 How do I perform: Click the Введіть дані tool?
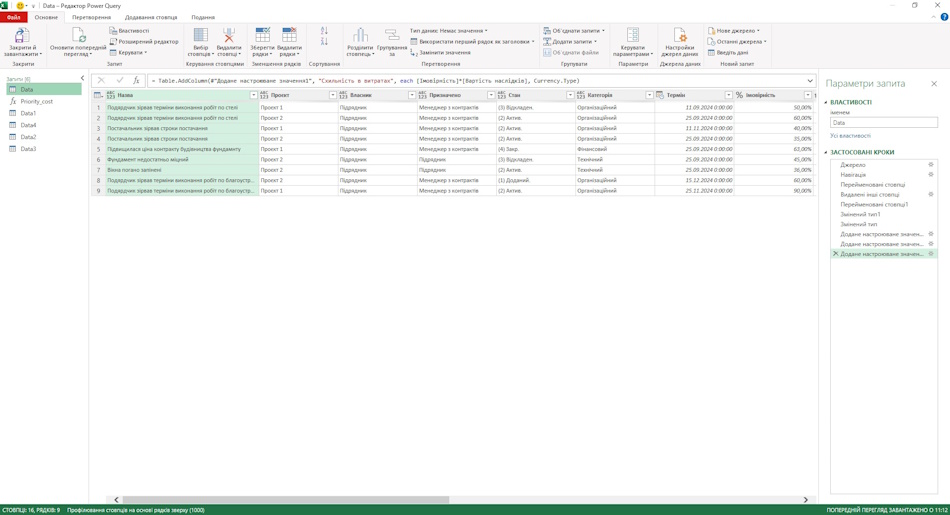[x=728, y=52]
